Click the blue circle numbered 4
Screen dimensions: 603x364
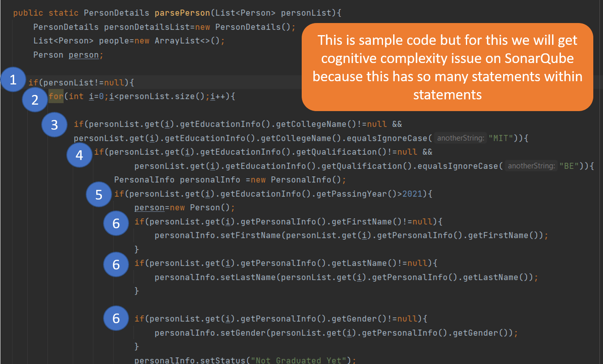(79, 155)
